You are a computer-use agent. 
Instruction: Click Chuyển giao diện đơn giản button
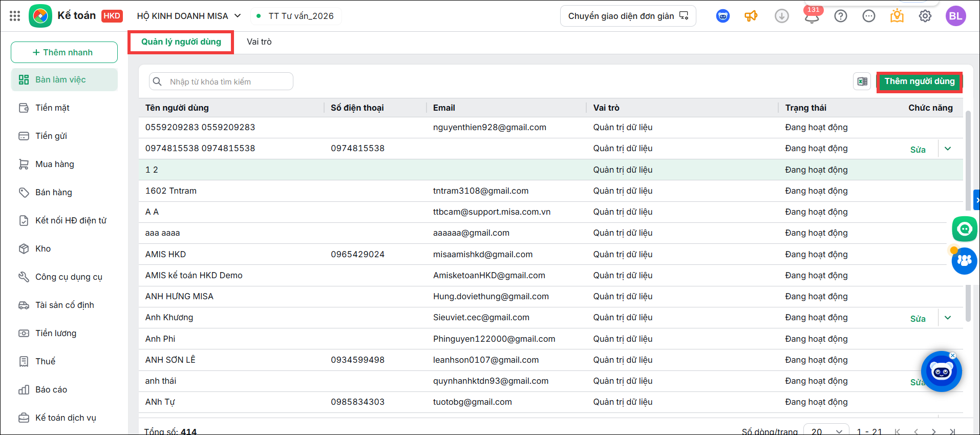tap(628, 16)
